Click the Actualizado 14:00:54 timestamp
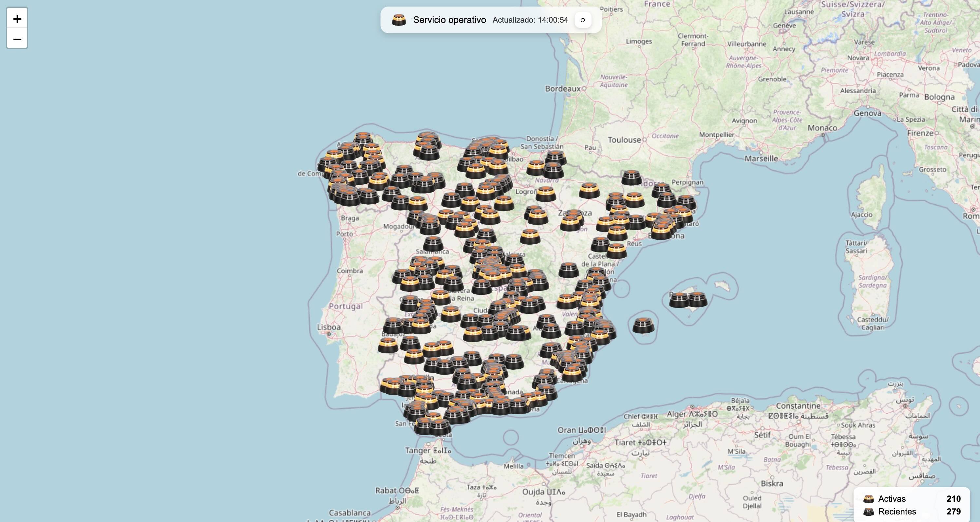Viewport: 980px width, 522px height. (530, 20)
